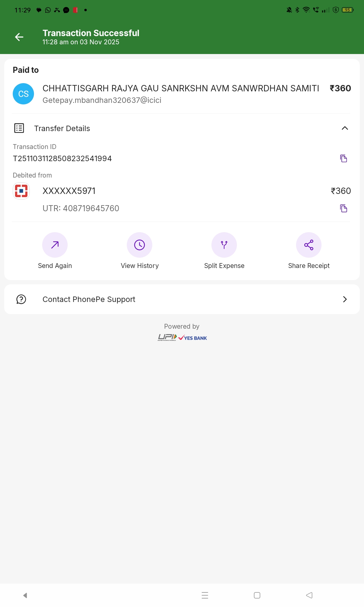Tap the Send Again arrow icon
The width and height of the screenshot is (364, 607).
pos(55,245)
